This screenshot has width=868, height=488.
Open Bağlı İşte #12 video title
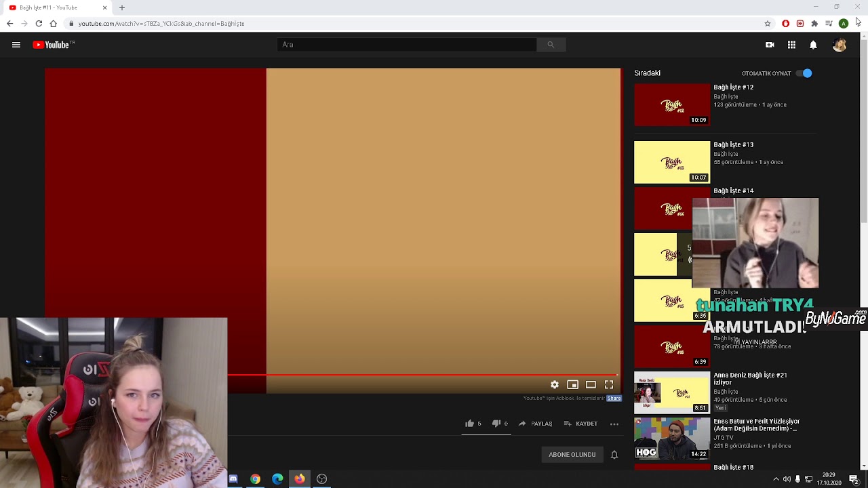(x=733, y=87)
